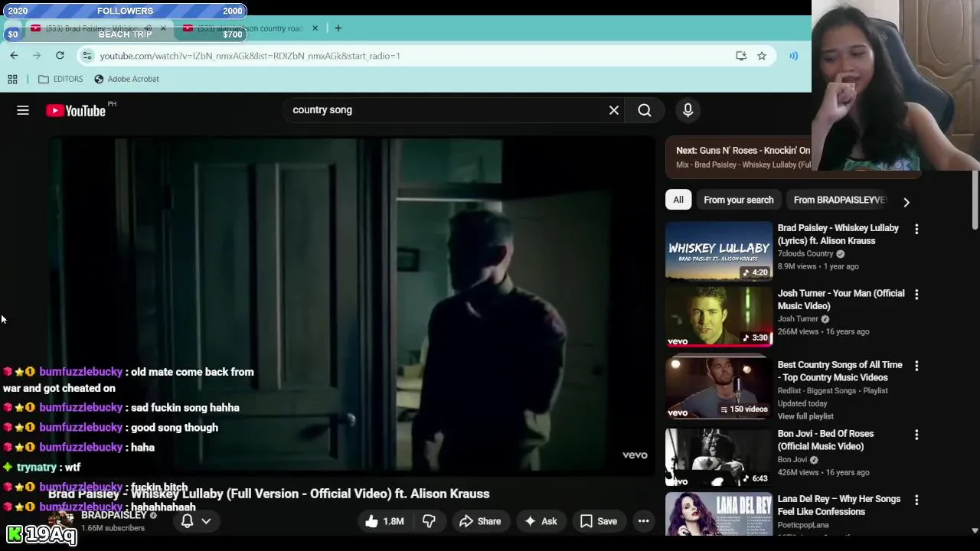Image resolution: width=980 pixels, height=551 pixels.
Task: Open Bon Jovi Bed Of Roses title
Action: [x=825, y=440]
